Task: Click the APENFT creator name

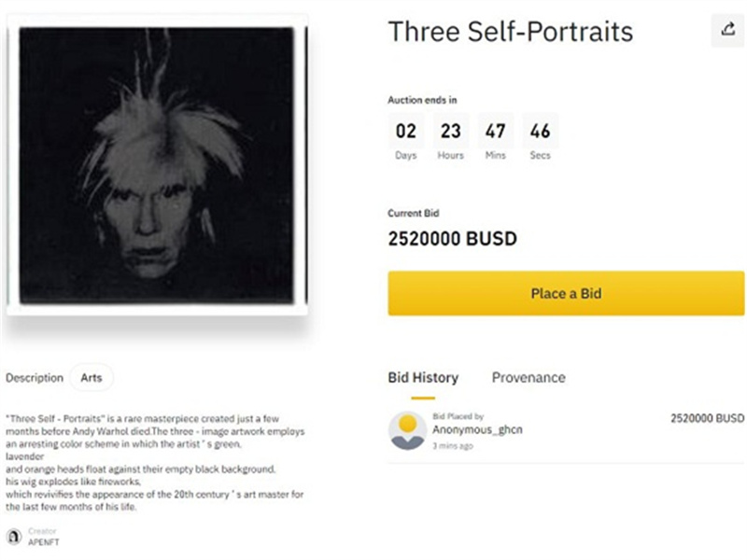Action: 43,542
